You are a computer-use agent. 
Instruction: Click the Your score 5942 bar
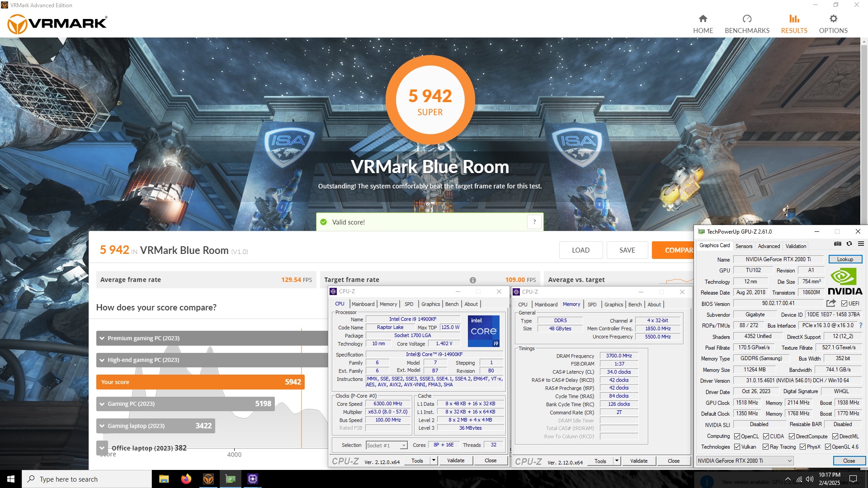(200, 382)
